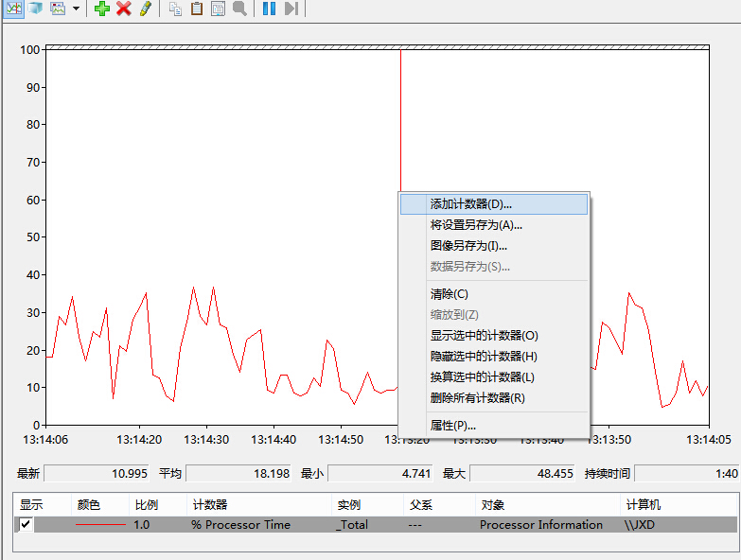
Task: Choose 将设置另存为(A)... menu entry
Action: 494,225
